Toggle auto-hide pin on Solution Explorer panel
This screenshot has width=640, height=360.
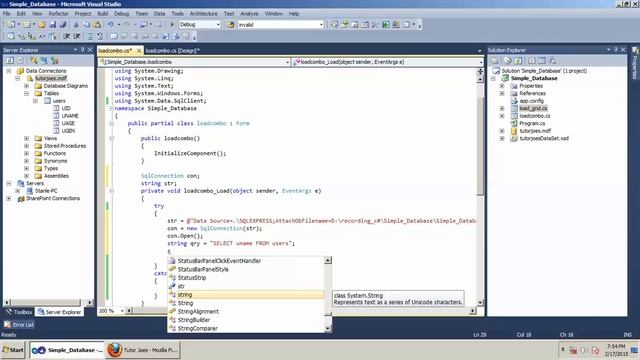pos(616,50)
